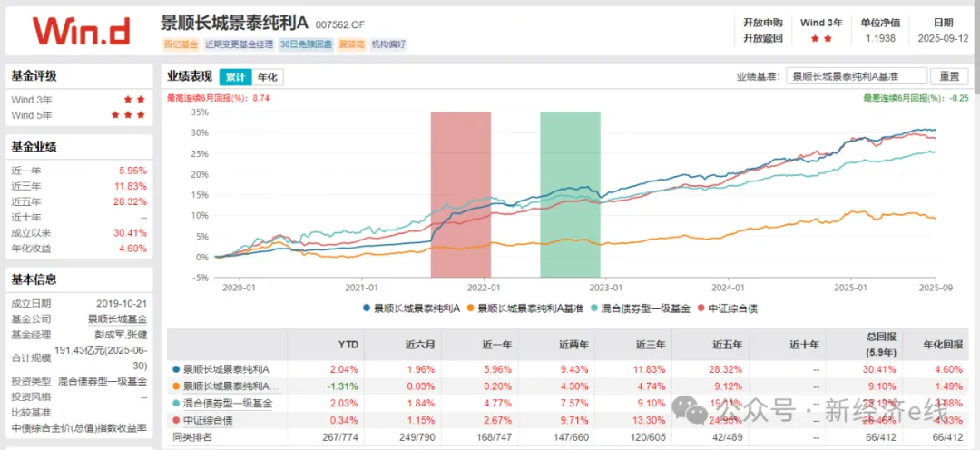Screen dimensions: 980x450
Task: Open the 混合债券型一级基金 row link
Action: [x=228, y=403]
